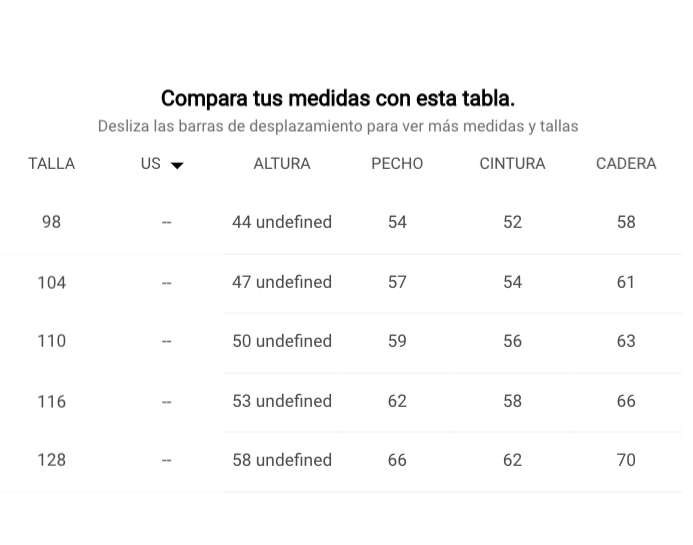Select the "53 undefined" height cell

(282, 401)
